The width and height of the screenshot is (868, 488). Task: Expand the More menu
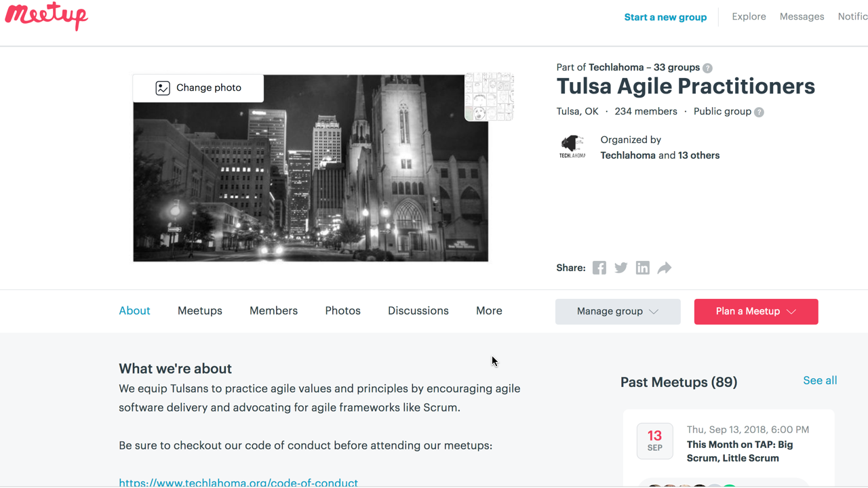point(489,310)
